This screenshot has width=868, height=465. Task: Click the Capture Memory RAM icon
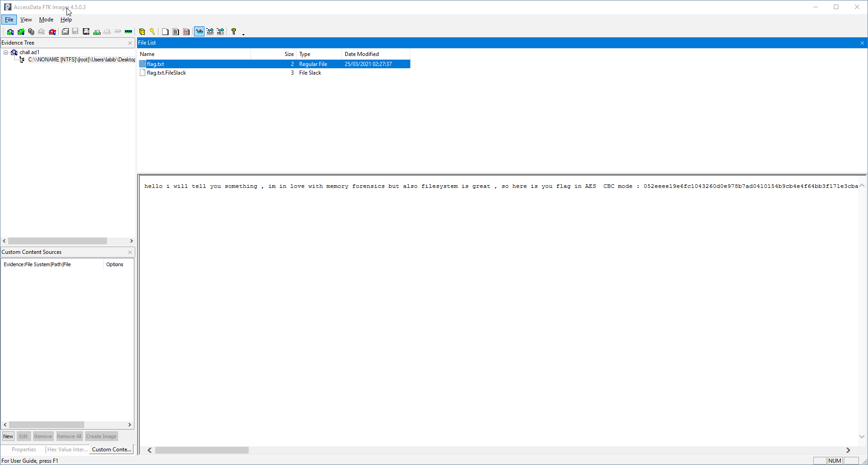click(x=128, y=32)
